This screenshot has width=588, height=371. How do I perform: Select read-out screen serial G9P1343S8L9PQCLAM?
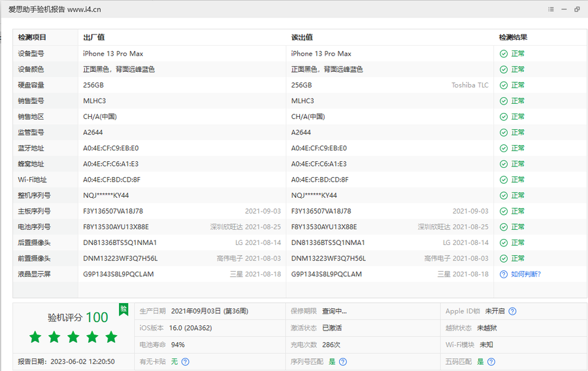coord(327,274)
